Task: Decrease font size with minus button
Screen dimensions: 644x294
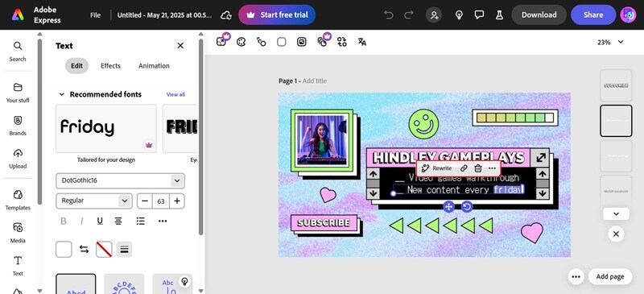Action: 145,201
